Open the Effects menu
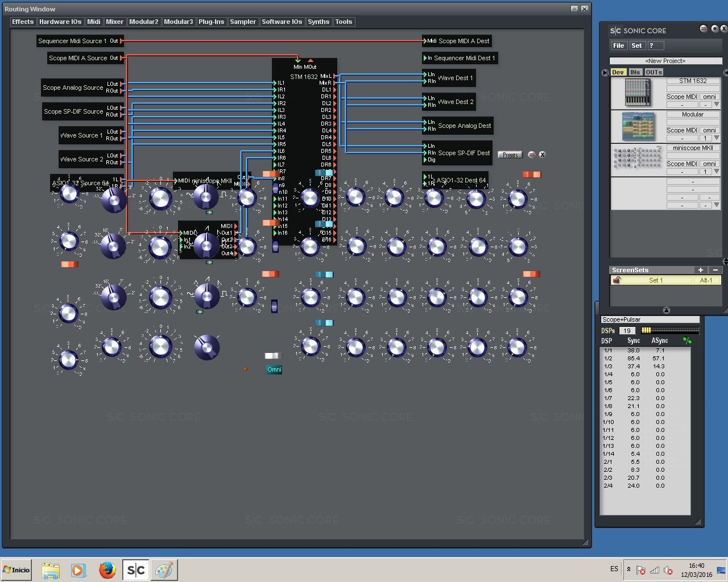 point(23,22)
